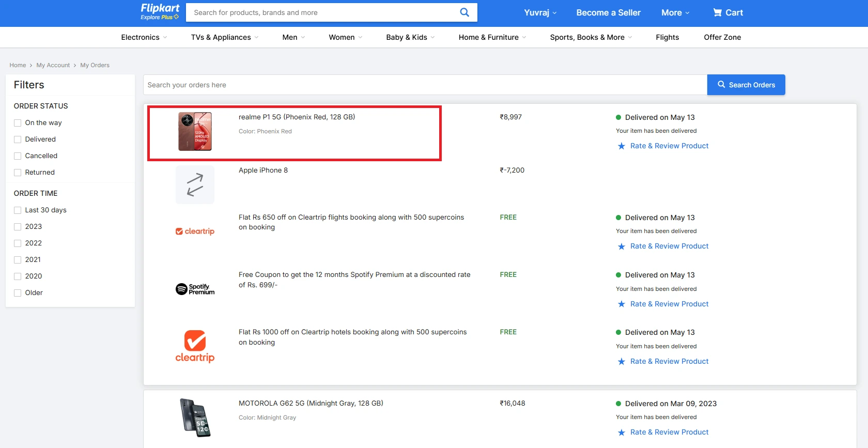Click the star icon in the Cleartrip flights row

(621, 246)
